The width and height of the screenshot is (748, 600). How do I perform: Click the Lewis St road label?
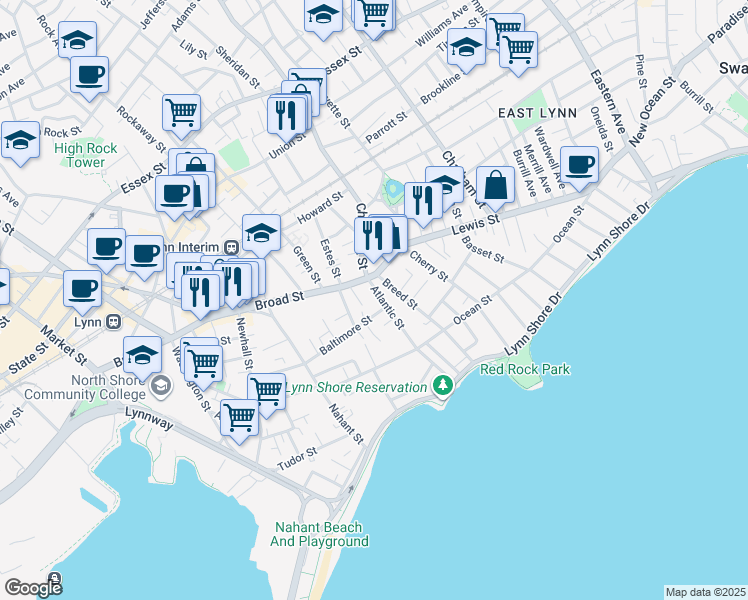[476, 224]
